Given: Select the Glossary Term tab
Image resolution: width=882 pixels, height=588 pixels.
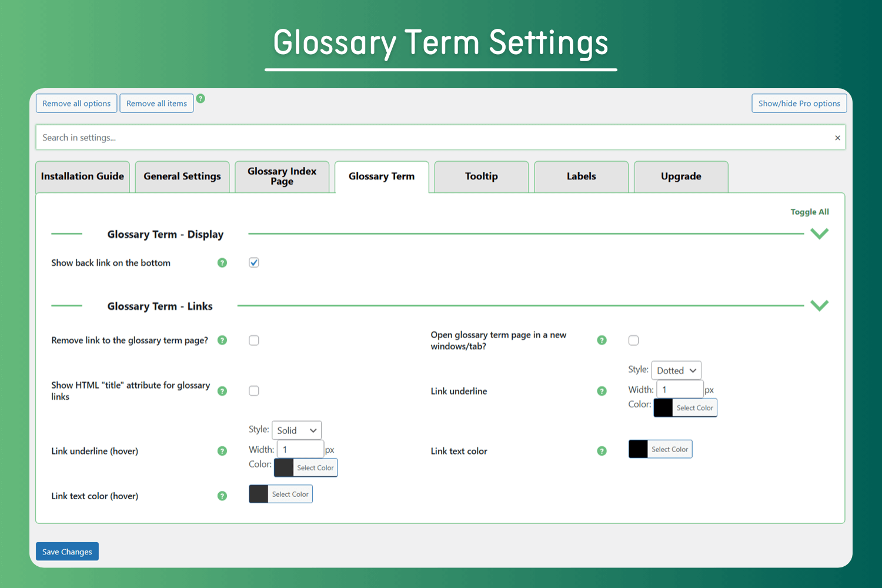Looking at the screenshot, I should 382,176.
